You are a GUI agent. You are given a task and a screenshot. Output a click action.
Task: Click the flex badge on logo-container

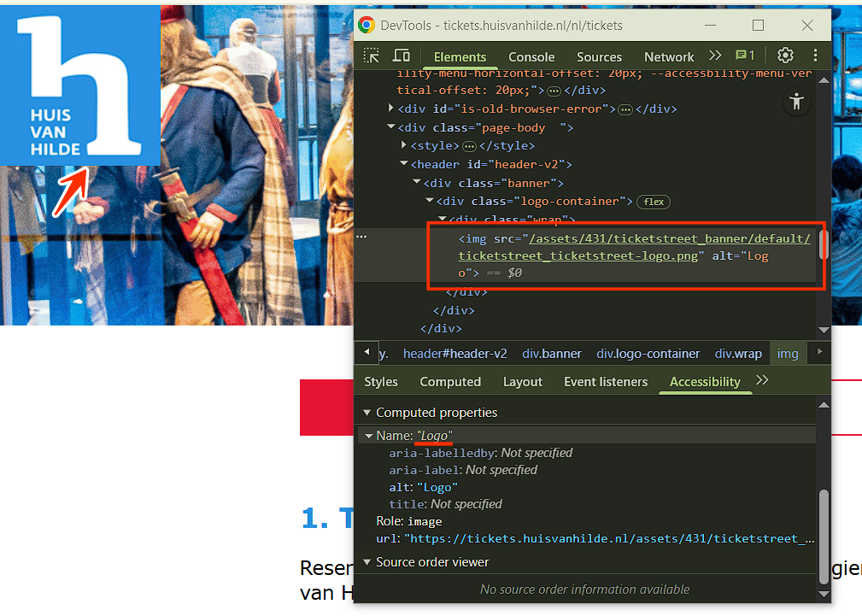tap(654, 202)
